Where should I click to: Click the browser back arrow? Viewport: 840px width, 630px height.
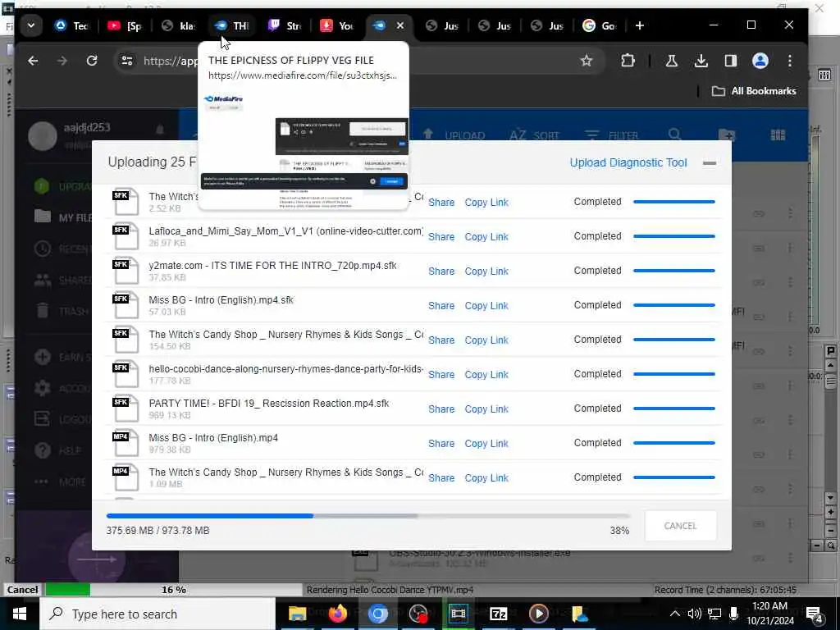[33, 61]
